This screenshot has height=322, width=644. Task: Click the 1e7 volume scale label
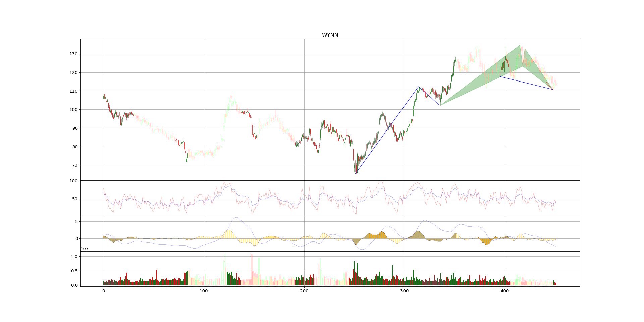click(x=85, y=249)
